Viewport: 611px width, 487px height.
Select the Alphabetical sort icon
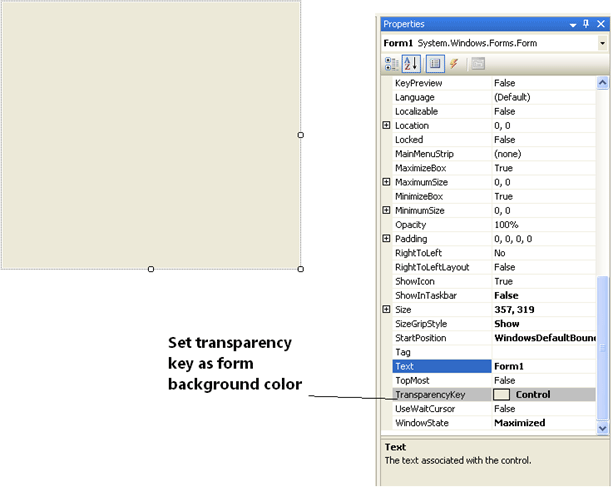411,64
